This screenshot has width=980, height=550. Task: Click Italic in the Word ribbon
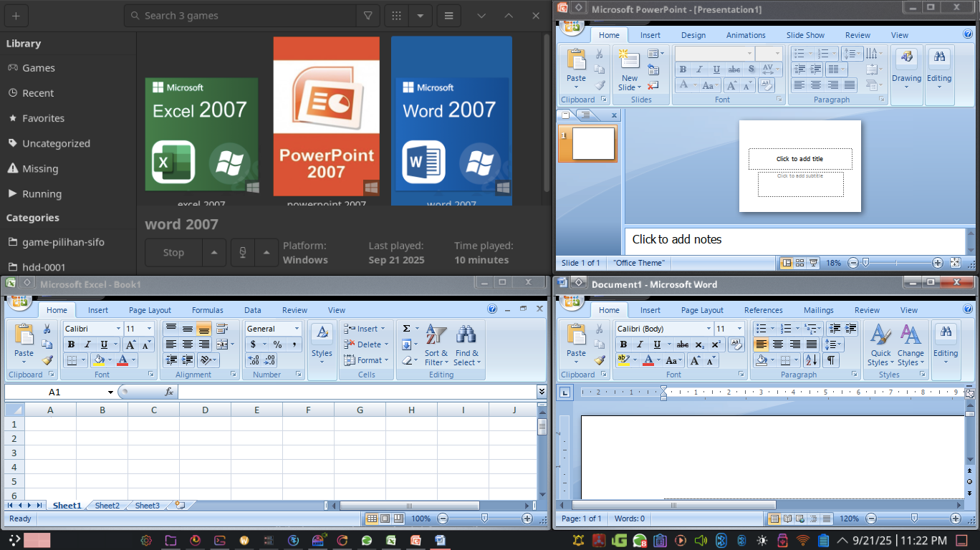[640, 344]
